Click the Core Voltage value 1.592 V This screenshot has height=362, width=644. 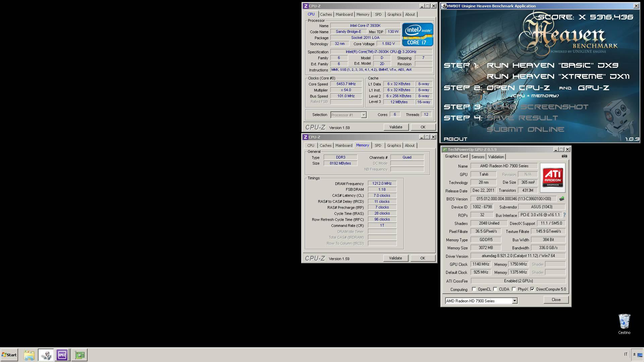(x=388, y=44)
